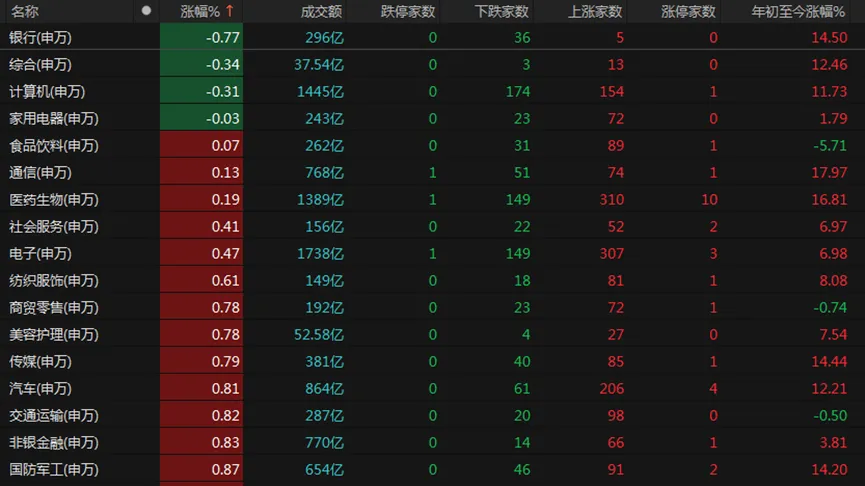Select the 计算机(申万) row name

click(x=47, y=92)
